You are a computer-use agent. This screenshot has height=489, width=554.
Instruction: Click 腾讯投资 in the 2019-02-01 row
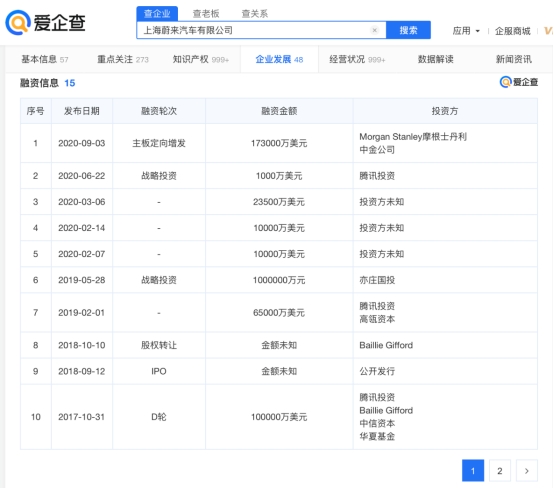pos(377,306)
